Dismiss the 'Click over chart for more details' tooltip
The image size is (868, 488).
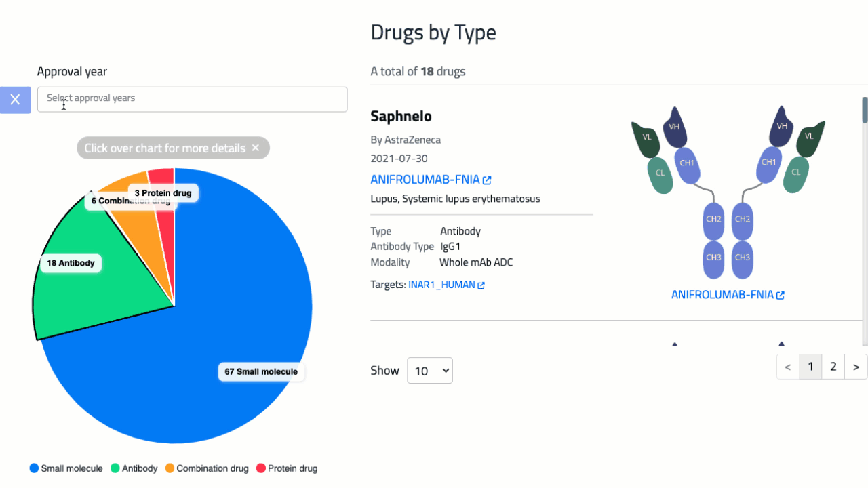[256, 148]
